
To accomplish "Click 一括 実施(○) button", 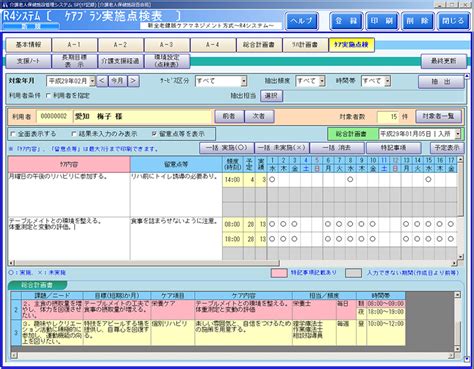I will 227,148.
